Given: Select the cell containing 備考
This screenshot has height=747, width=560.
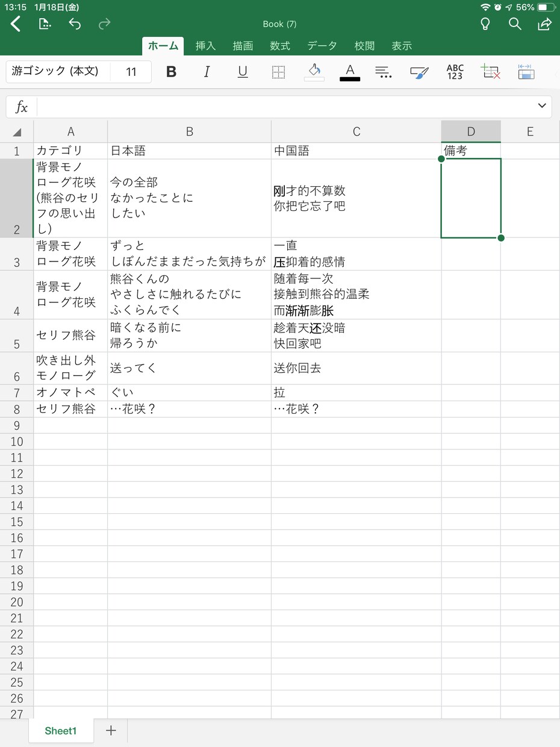Looking at the screenshot, I should [x=471, y=151].
